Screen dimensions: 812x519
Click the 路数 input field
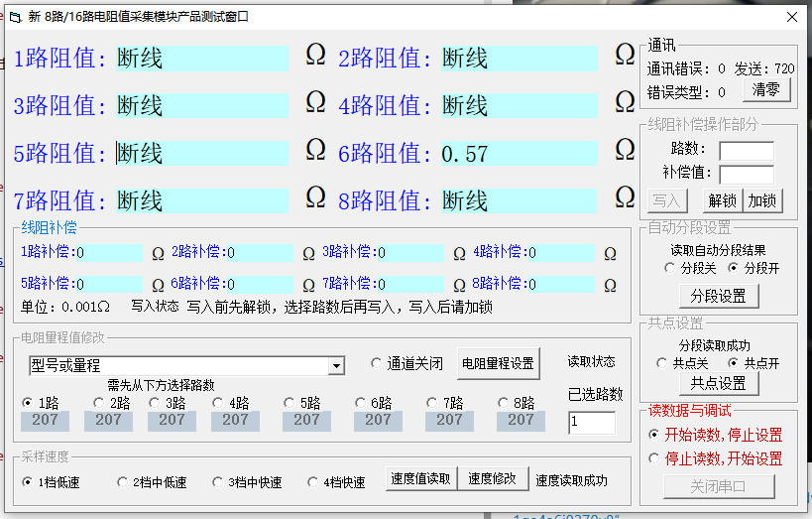pos(746,151)
